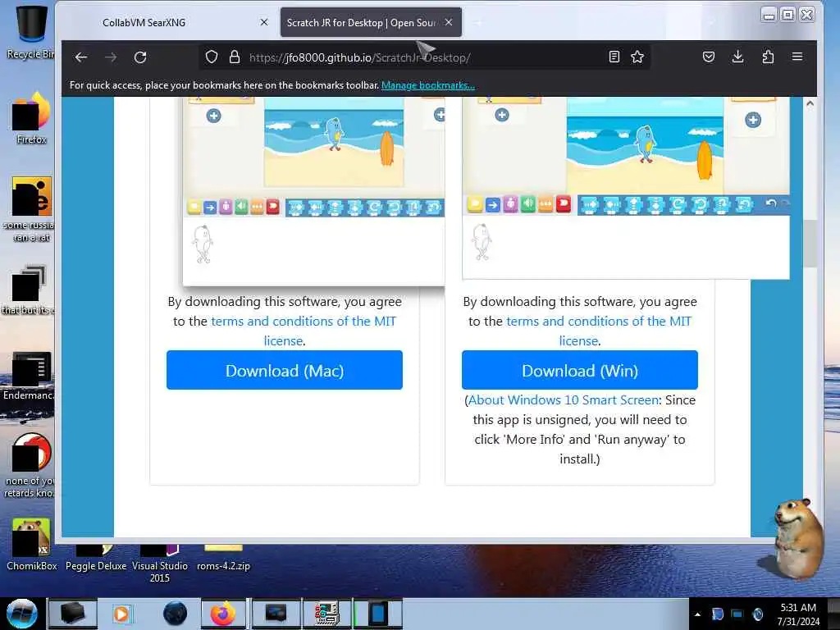840x630 pixels.
Task: Open the extensions puzzle icon
Action: click(768, 57)
